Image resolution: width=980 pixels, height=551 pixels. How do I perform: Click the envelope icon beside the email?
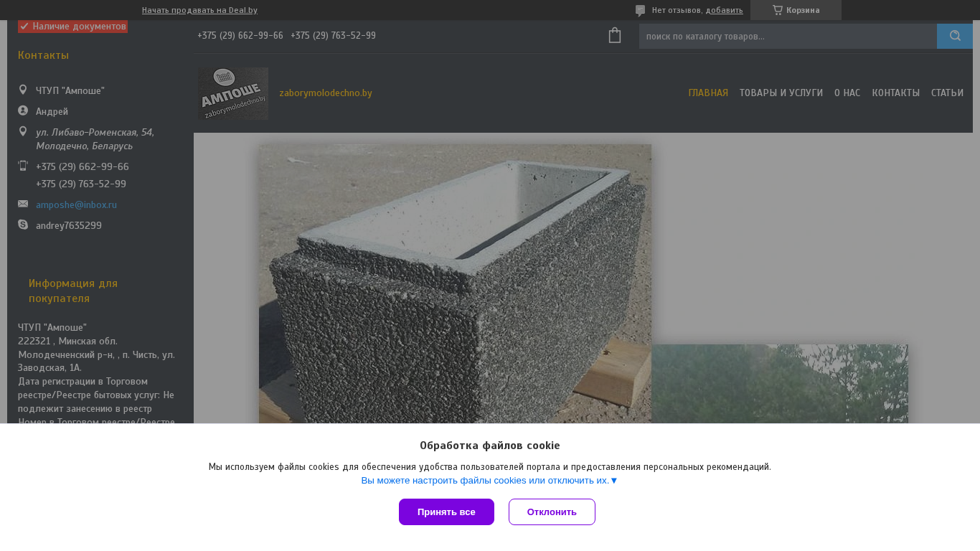(23, 204)
